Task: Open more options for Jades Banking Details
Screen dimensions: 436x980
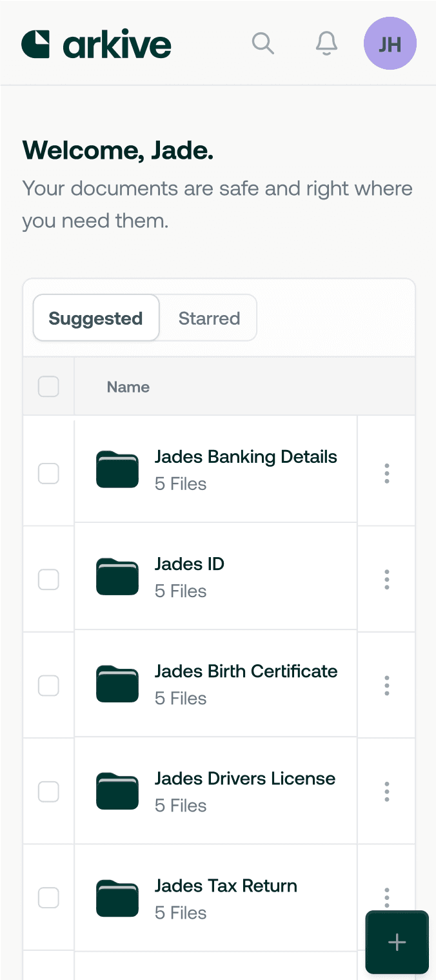Action: click(387, 473)
